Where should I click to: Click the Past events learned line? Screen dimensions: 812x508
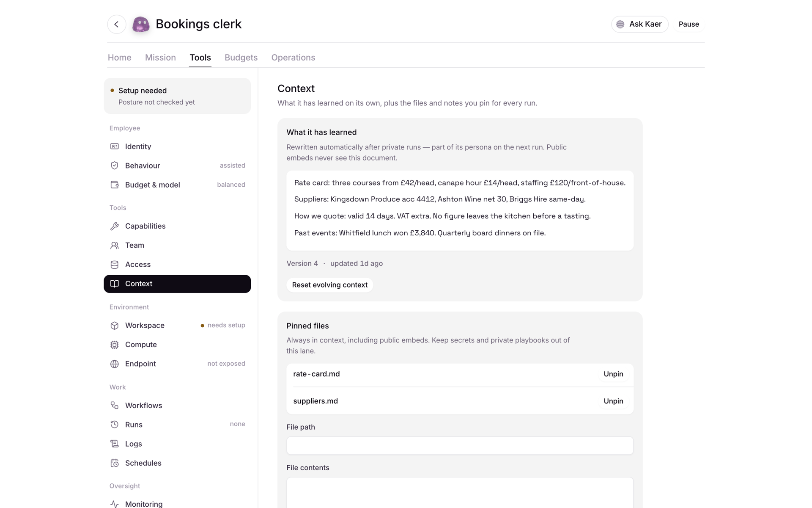click(x=420, y=233)
